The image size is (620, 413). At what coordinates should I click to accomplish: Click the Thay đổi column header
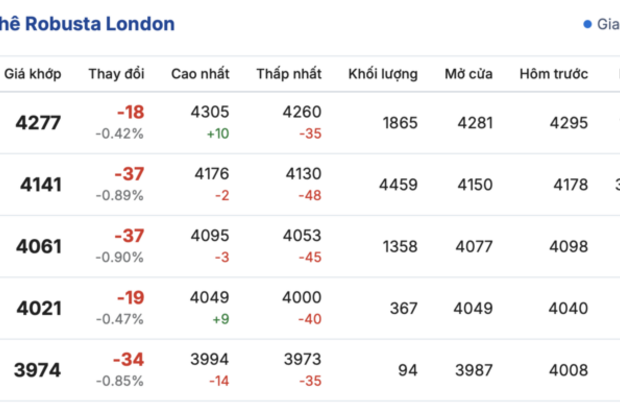[x=116, y=74]
